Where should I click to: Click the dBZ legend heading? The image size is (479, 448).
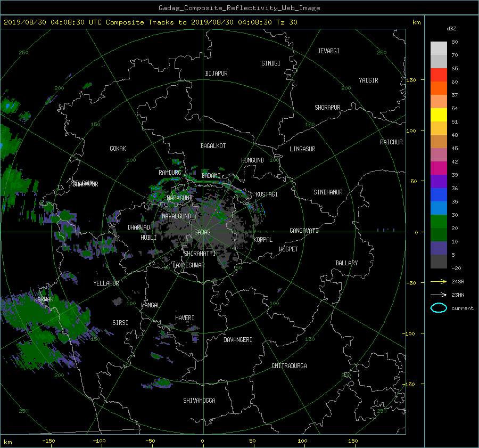coord(451,28)
